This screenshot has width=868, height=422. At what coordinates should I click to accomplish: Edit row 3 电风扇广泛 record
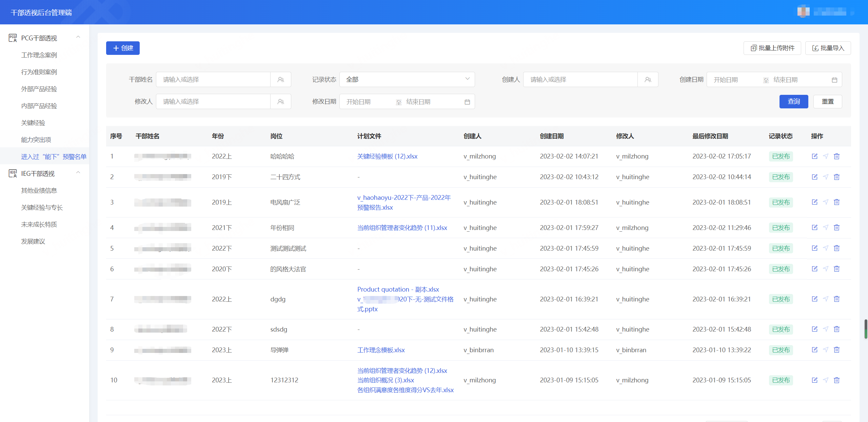814,202
